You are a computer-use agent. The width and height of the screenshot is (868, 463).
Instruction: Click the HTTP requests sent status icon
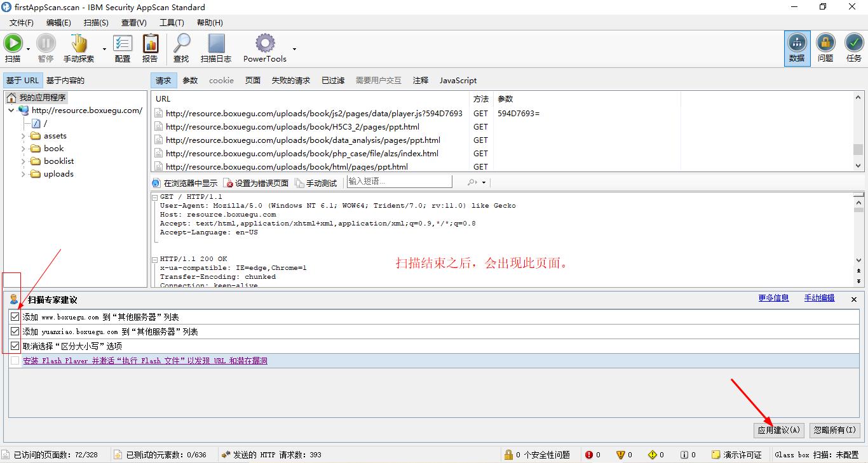coord(226,455)
